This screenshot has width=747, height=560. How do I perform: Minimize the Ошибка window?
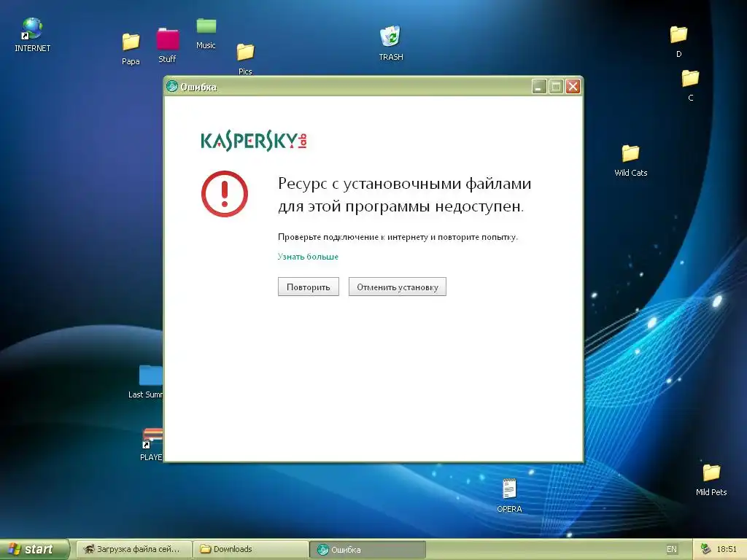539,87
